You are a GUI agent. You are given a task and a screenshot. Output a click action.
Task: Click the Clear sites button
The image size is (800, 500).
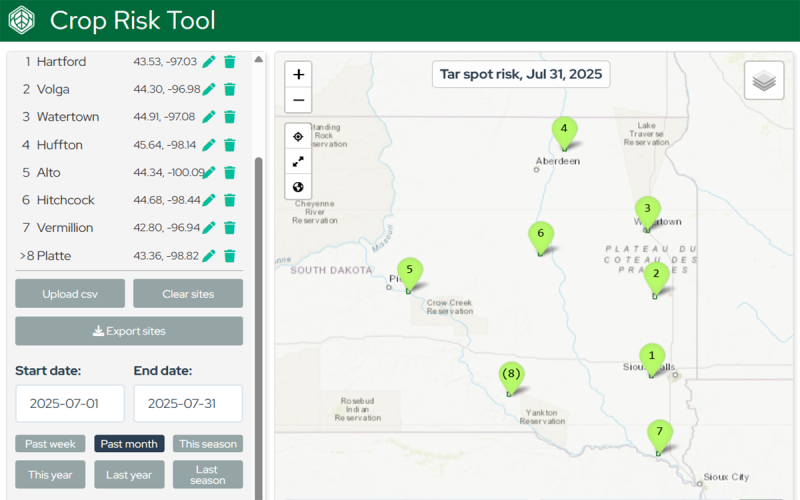point(188,294)
